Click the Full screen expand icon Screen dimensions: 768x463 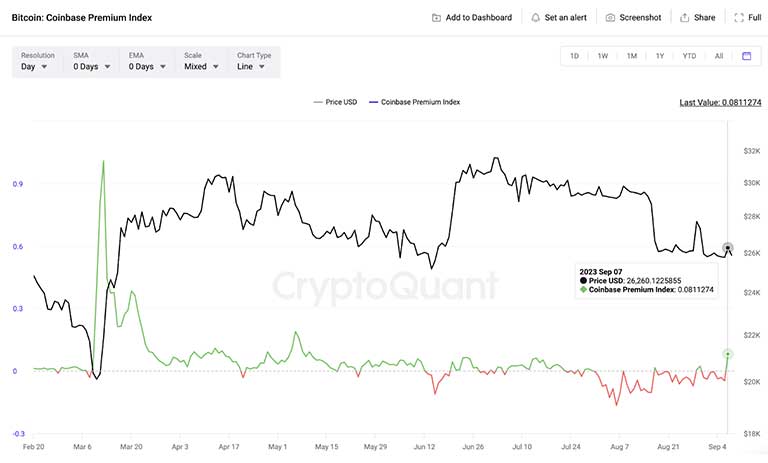(x=739, y=18)
